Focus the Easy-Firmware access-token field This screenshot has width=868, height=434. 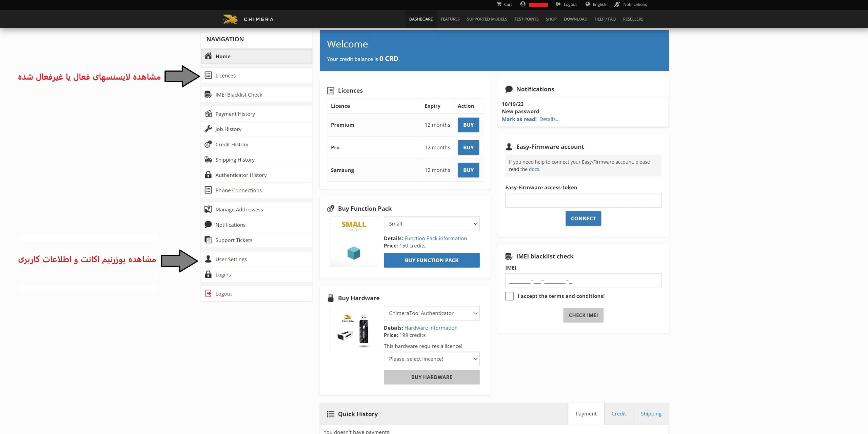click(583, 200)
